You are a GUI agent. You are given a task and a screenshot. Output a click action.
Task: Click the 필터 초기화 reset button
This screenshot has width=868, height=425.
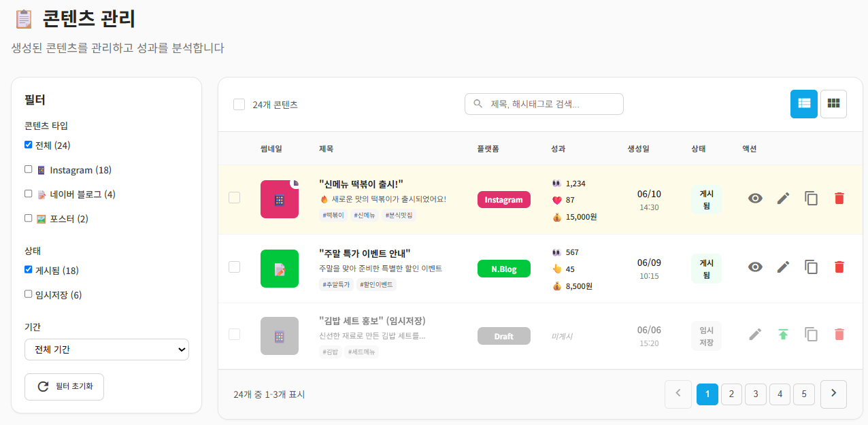coord(64,386)
